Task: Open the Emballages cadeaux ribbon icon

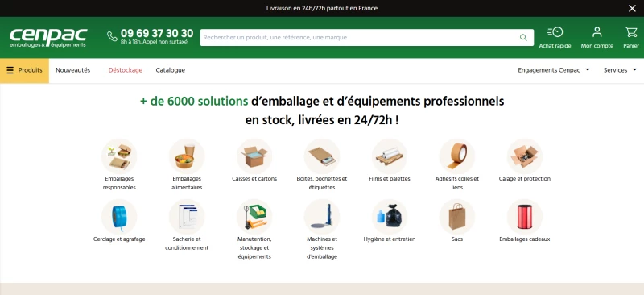Action: pyautogui.click(x=525, y=217)
